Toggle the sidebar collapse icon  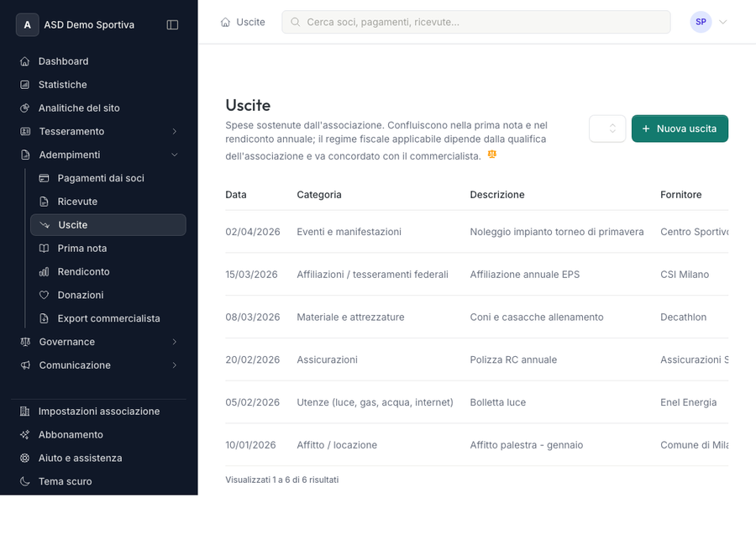(172, 25)
